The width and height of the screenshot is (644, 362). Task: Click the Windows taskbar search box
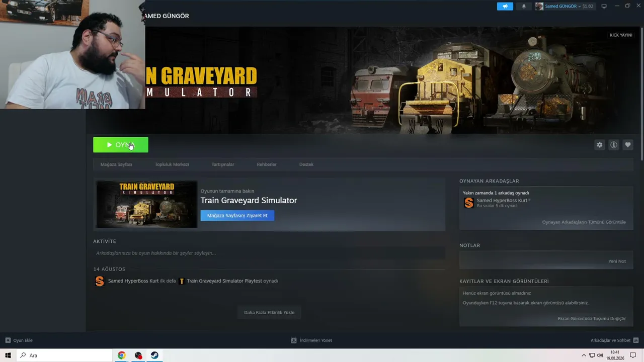64,355
